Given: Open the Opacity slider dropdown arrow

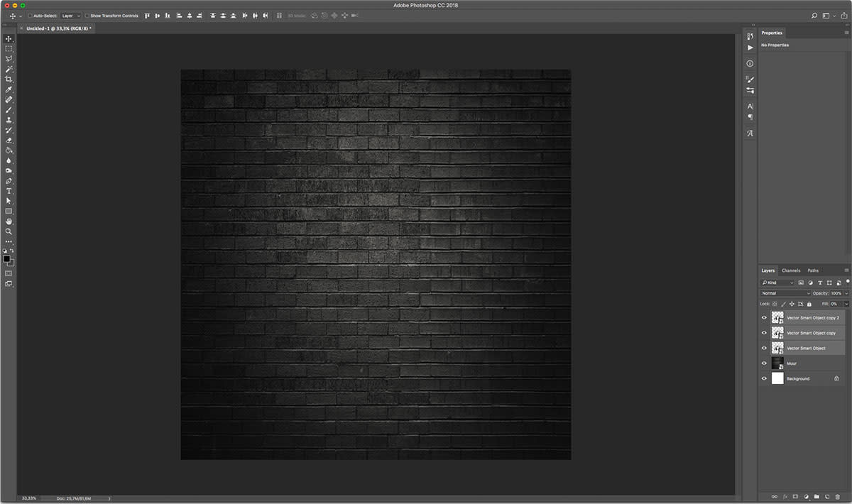Looking at the screenshot, I should [x=846, y=293].
